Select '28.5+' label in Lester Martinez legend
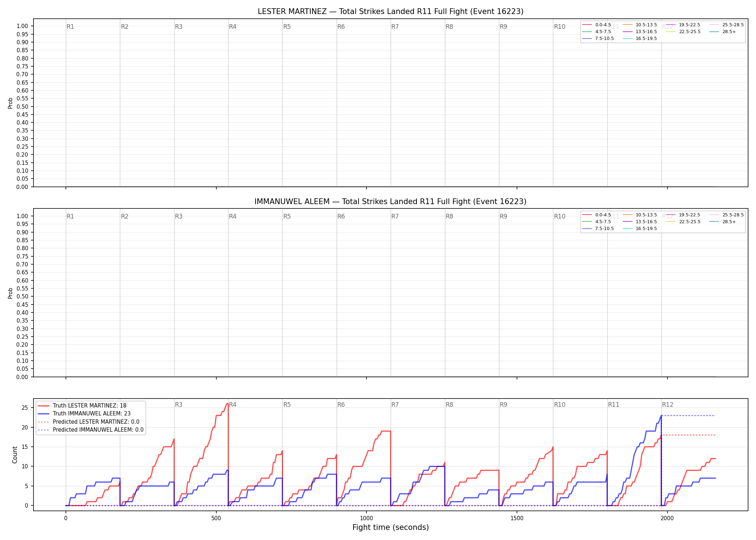This screenshot has height=540, width=756. (x=729, y=32)
